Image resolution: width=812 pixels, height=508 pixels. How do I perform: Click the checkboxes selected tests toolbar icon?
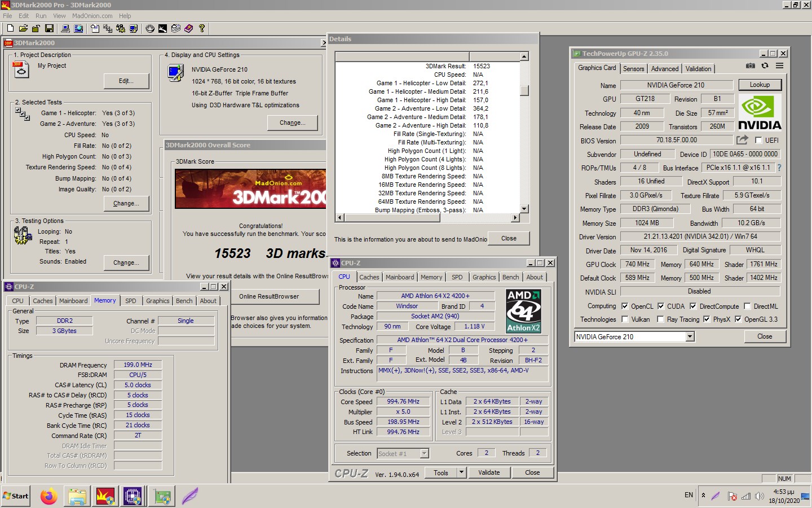(x=108, y=28)
